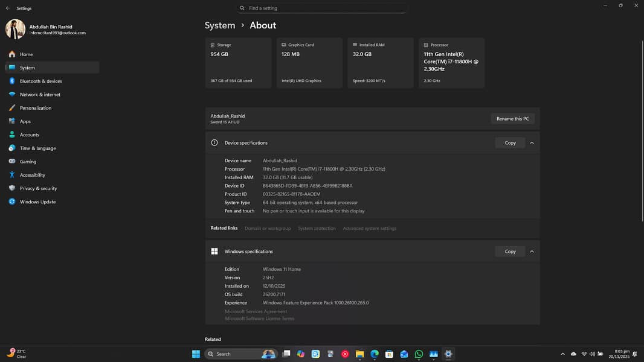The width and height of the screenshot is (644, 362).
Task: Open Advanced system settings link
Action: 370,229
